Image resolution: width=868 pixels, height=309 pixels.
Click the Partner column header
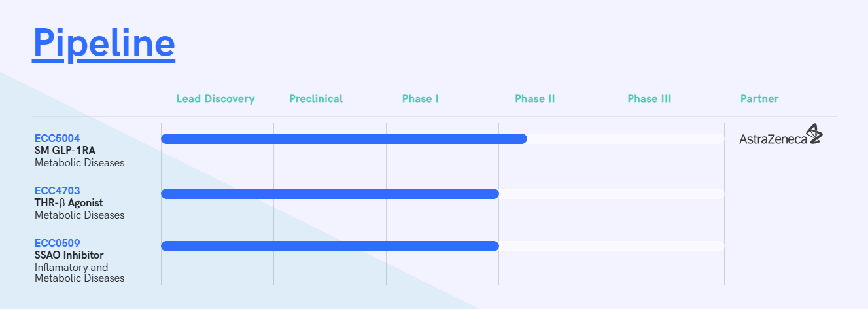click(x=759, y=99)
